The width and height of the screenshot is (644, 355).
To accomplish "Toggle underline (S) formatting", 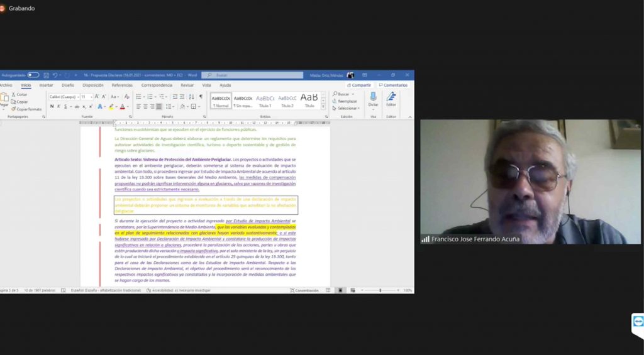I will (65, 107).
